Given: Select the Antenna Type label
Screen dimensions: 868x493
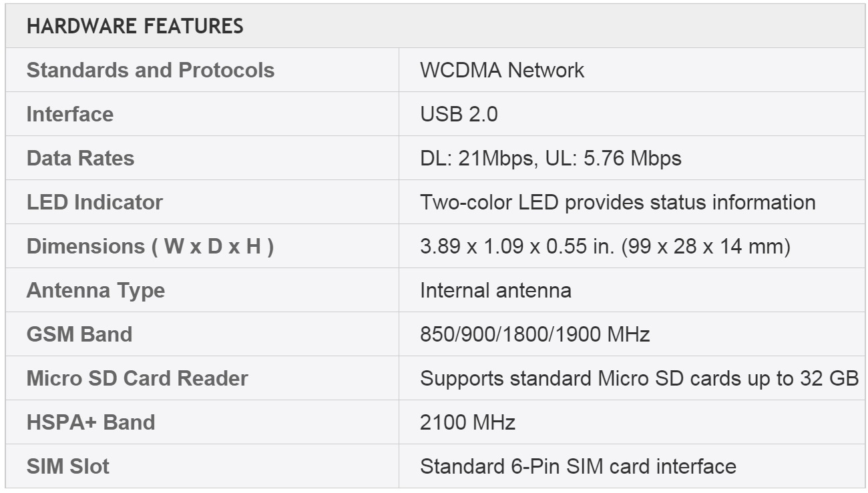Looking at the screenshot, I should click(x=95, y=290).
